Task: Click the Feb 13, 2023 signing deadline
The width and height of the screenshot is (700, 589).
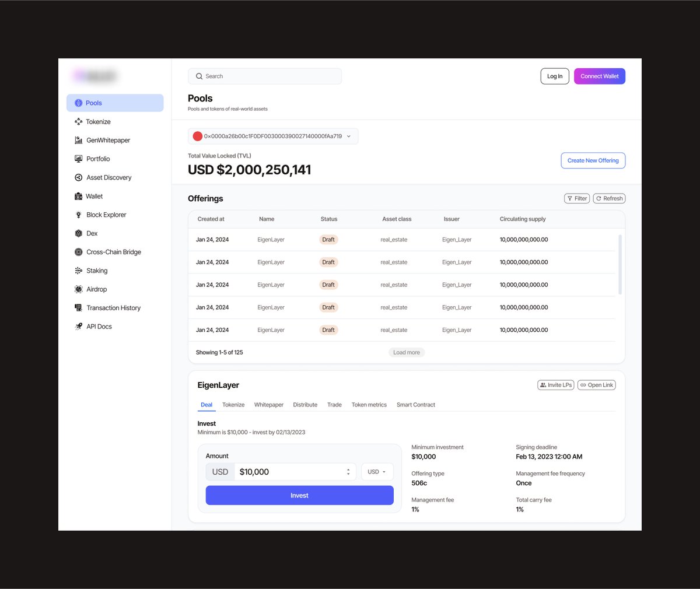Action: tap(549, 457)
